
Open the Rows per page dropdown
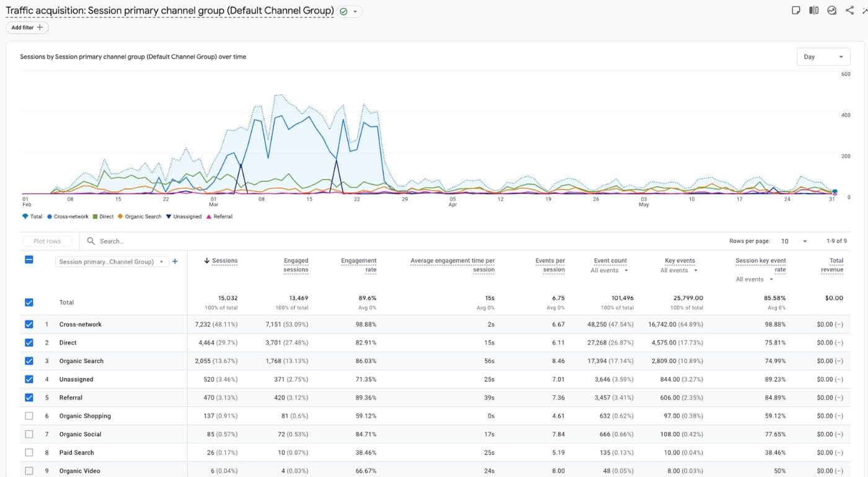pos(794,241)
